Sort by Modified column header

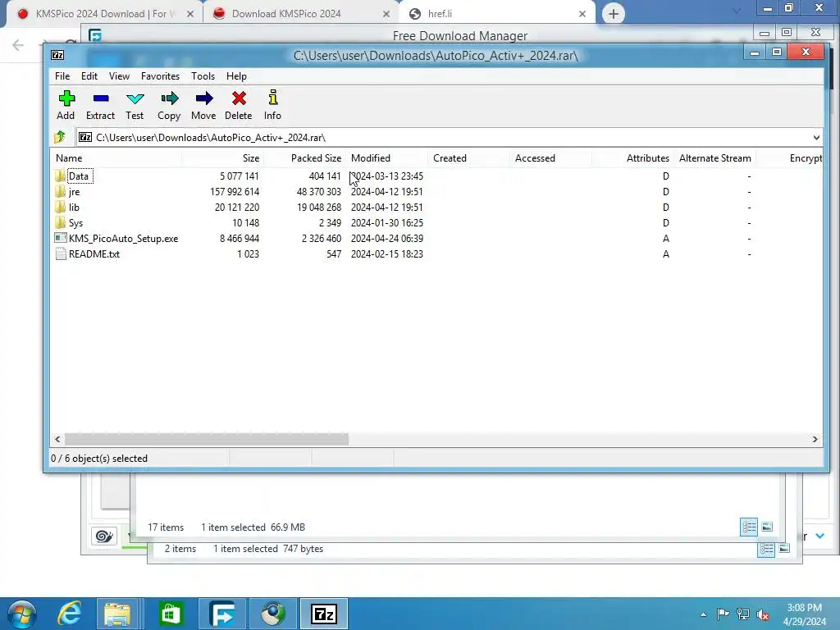click(x=387, y=158)
